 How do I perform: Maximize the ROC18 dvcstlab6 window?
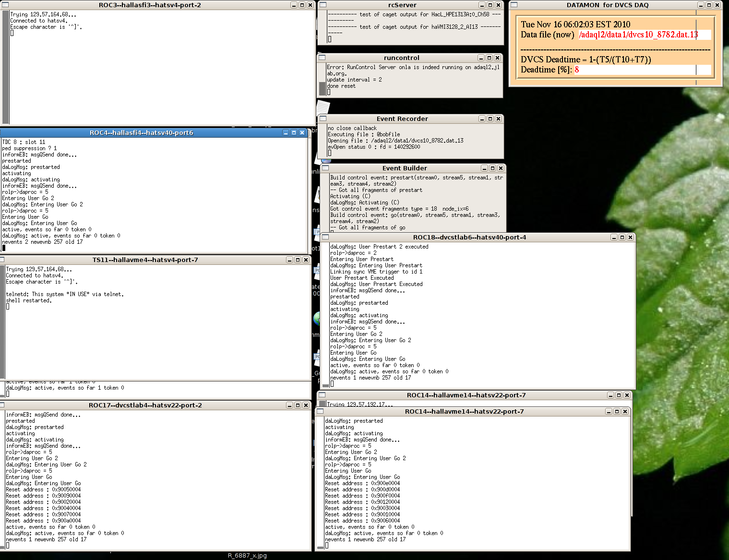[x=622, y=237]
